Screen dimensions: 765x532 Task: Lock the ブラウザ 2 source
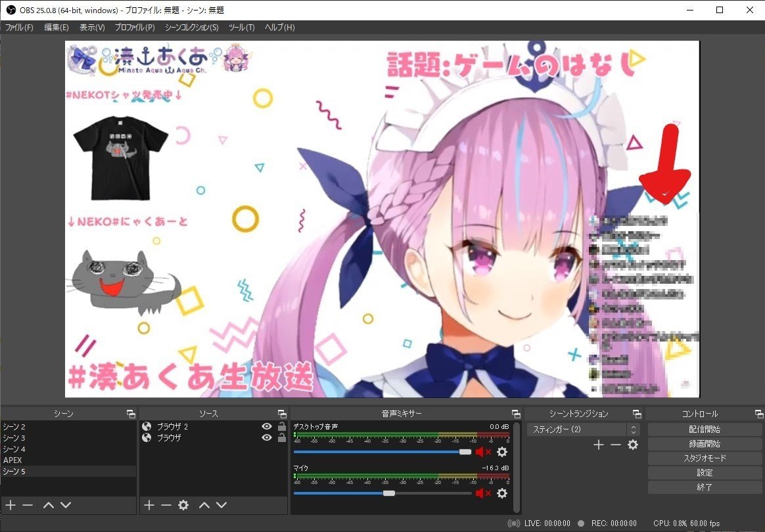(x=281, y=426)
